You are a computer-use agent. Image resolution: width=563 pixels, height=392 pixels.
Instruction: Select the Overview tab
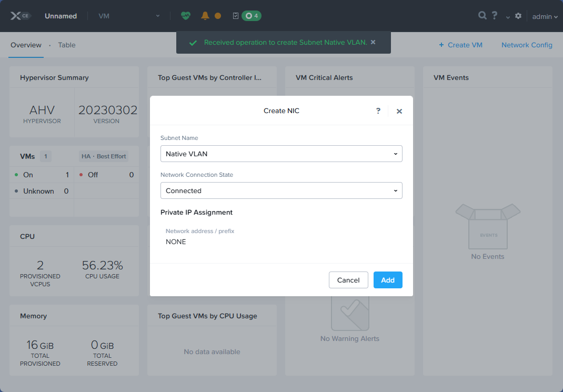[x=26, y=45]
